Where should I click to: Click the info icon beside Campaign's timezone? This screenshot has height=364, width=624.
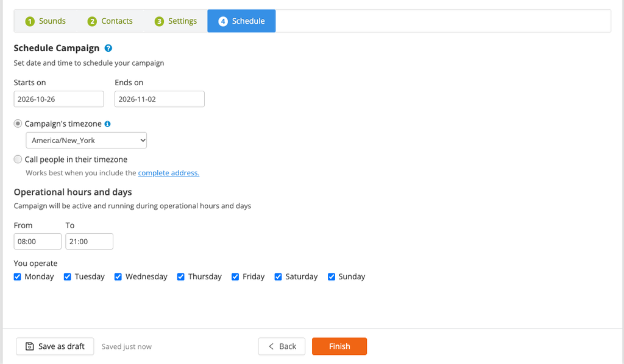click(107, 124)
